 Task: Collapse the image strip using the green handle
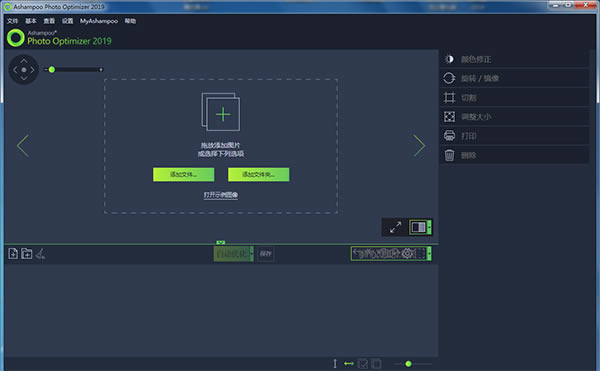[x=221, y=242]
